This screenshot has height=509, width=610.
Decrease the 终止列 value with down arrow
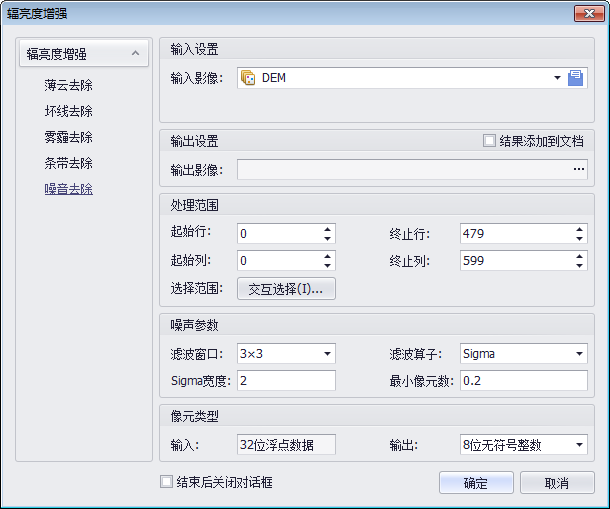[x=579, y=265]
